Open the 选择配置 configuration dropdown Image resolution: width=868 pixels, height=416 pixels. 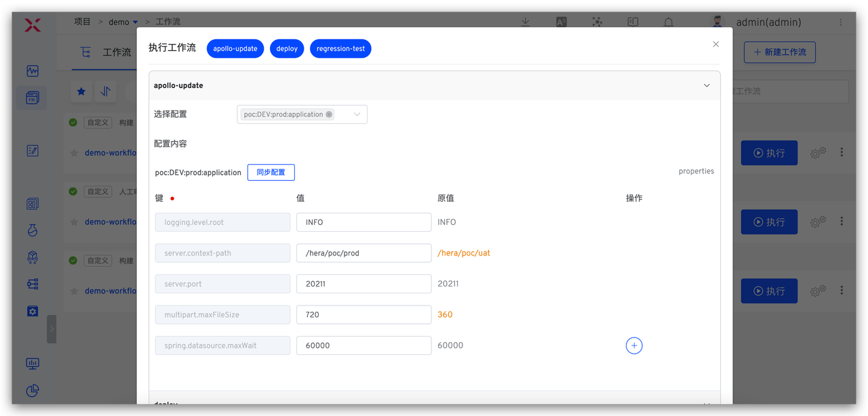coord(302,114)
